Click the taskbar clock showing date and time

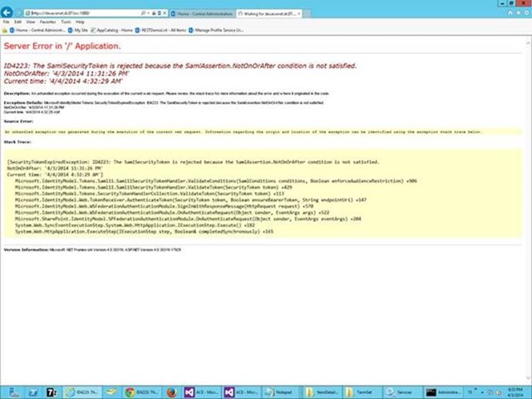point(516,392)
